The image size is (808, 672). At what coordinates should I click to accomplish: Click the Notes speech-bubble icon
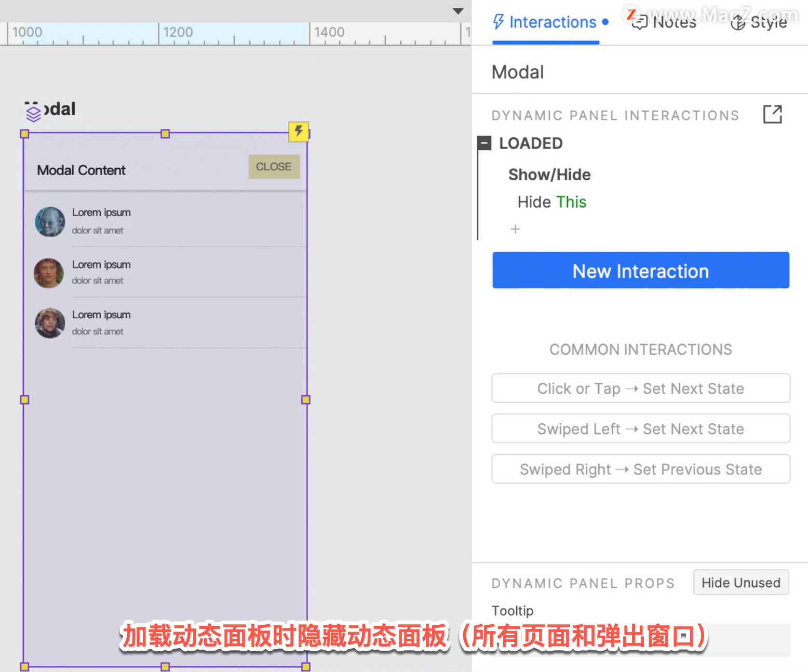(639, 22)
